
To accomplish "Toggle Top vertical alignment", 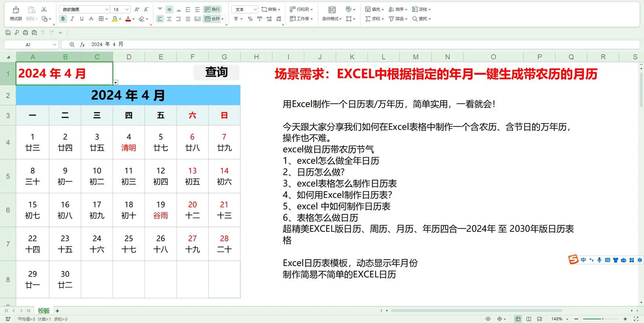I will pos(160,9).
